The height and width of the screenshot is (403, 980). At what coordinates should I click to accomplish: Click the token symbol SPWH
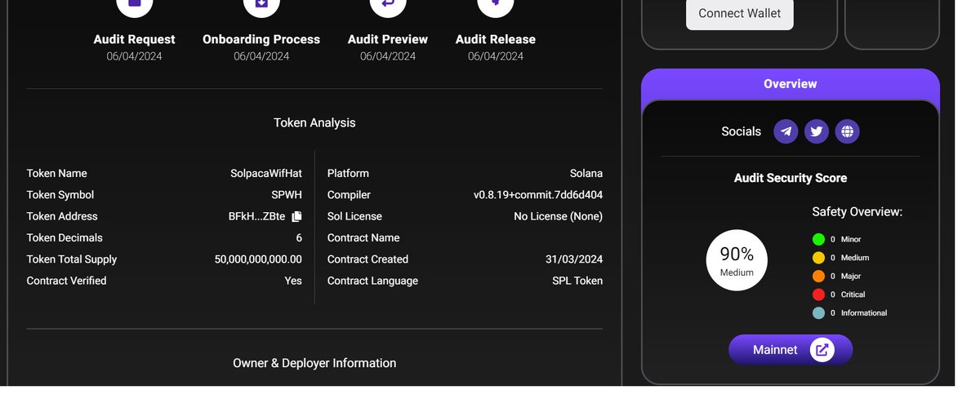(x=287, y=195)
